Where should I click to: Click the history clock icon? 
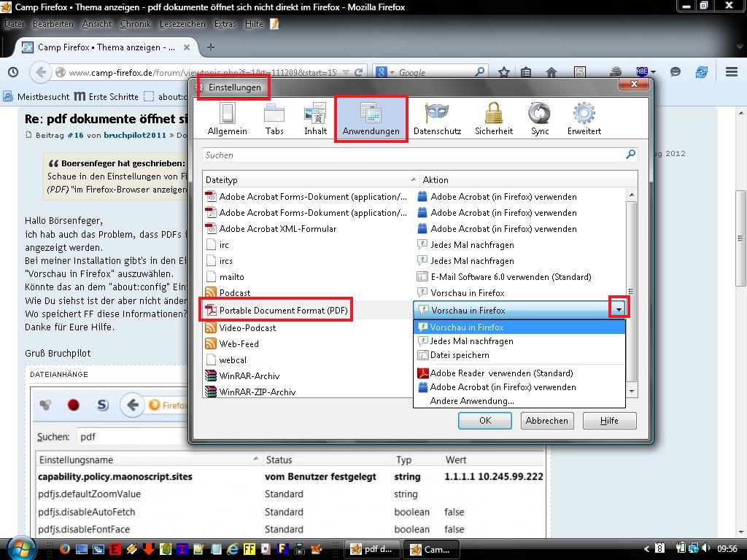click(13, 72)
